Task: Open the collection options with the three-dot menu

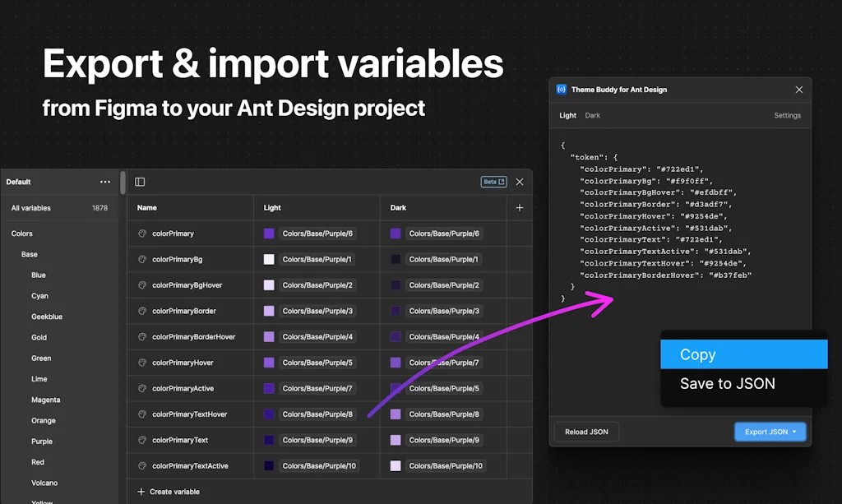Action: tap(104, 182)
